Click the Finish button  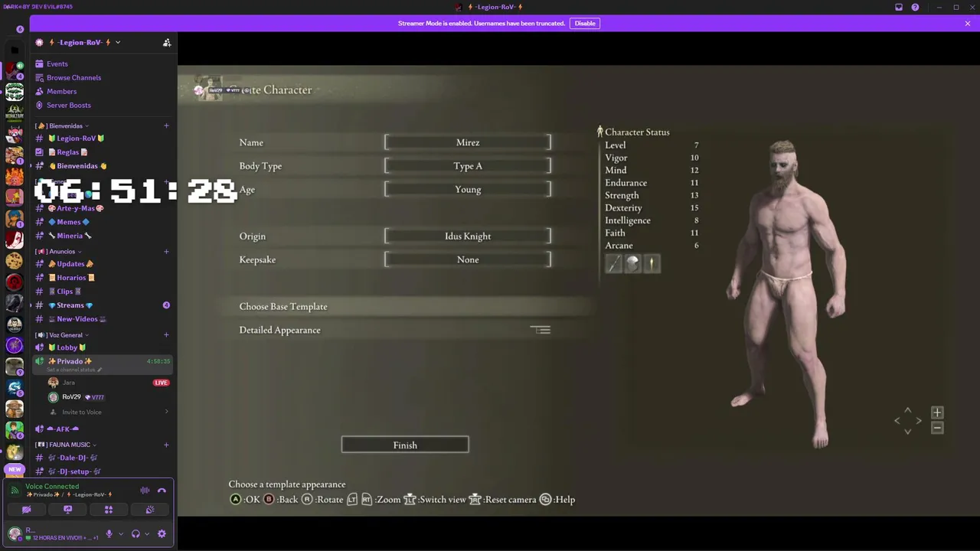click(405, 445)
